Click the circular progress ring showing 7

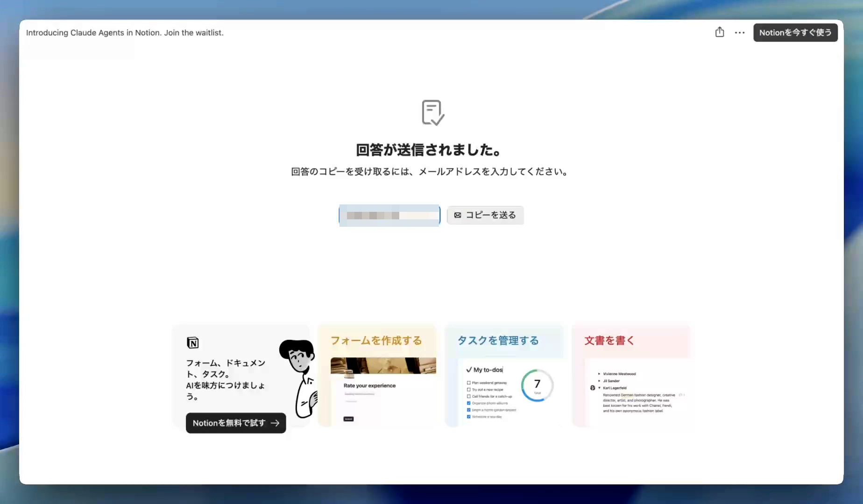537,385
